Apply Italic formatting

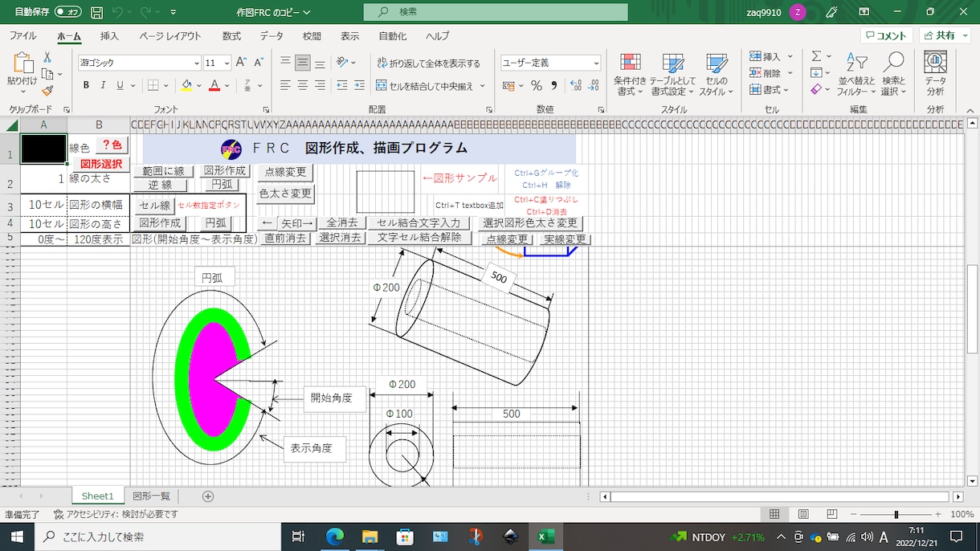[x=104, y=85]
